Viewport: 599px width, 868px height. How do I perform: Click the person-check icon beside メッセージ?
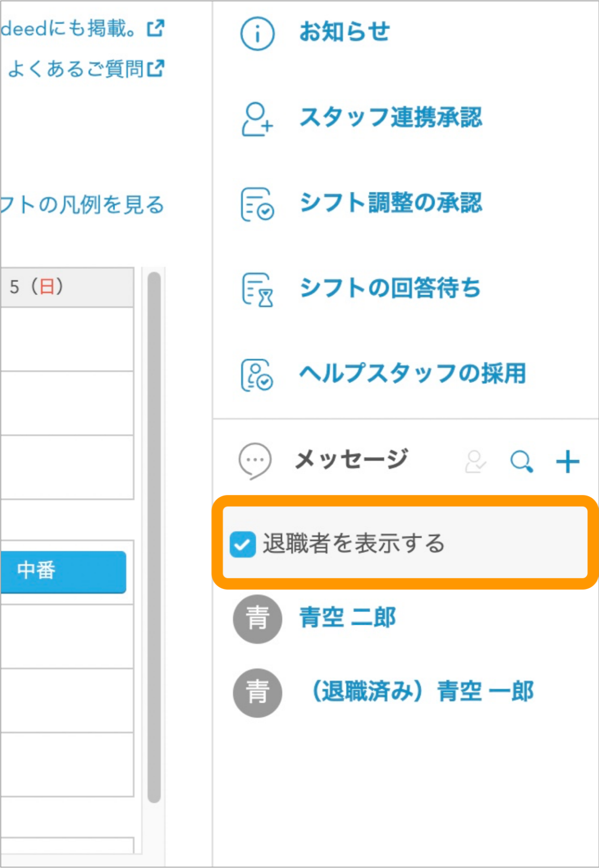pos(475,461)
